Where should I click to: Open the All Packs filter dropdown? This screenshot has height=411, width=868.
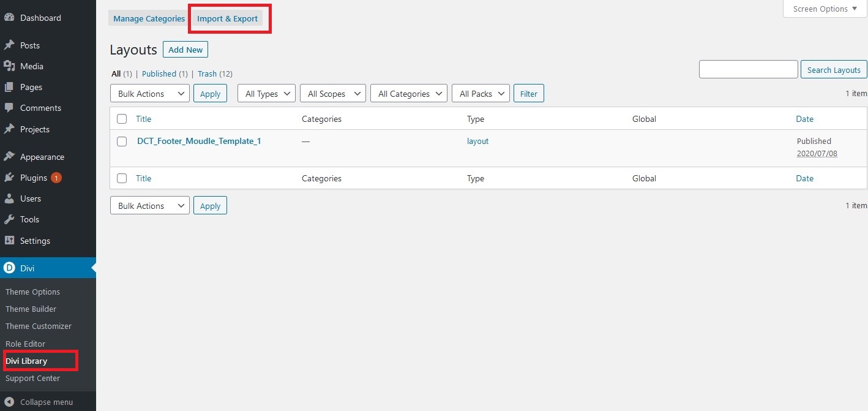tap(481, 94)
